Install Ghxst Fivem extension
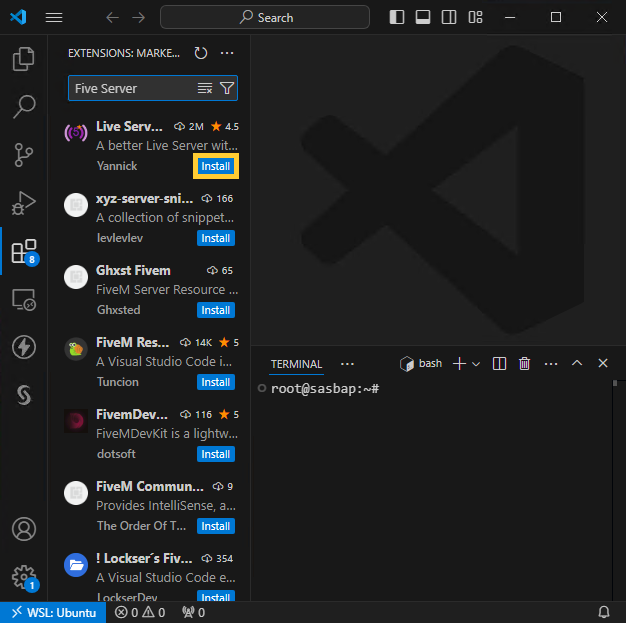 point(216,310)
